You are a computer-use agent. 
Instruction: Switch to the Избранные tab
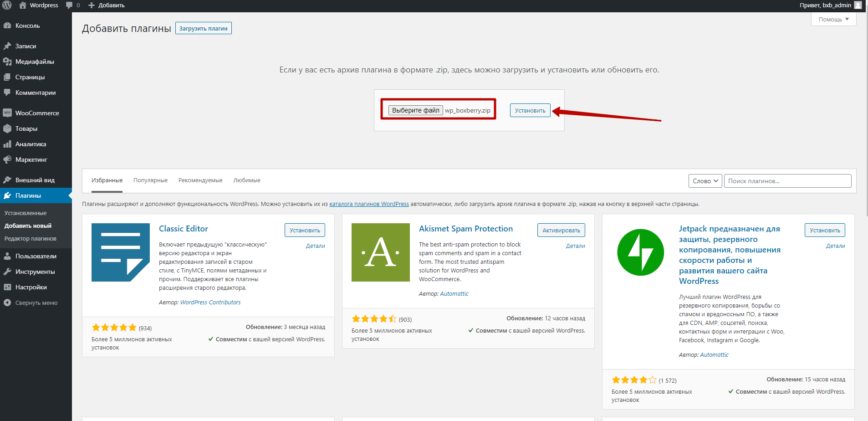pos(107,180)
